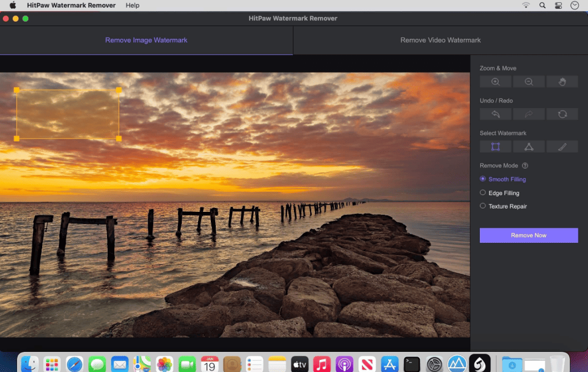Click the Remove Now button
Screen dimensions: 588x372
[x=529, y=235]
